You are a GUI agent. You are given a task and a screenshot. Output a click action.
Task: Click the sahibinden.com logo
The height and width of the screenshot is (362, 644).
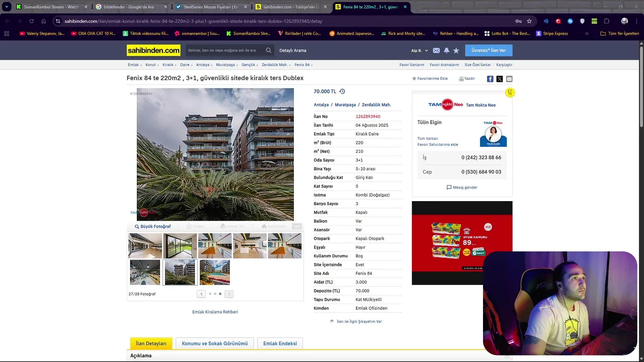pos(153,50)
